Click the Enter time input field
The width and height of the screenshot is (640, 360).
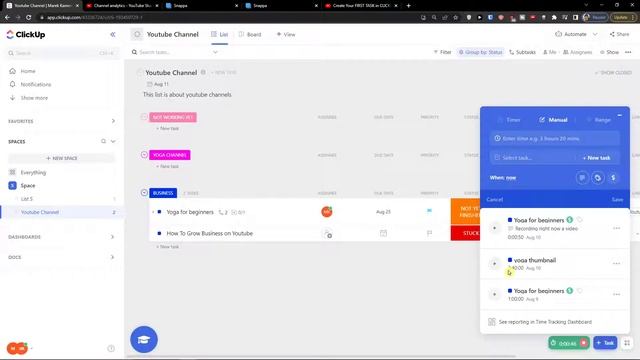[554, 139]
